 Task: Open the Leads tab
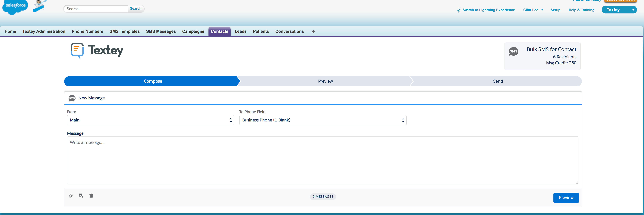240,31
